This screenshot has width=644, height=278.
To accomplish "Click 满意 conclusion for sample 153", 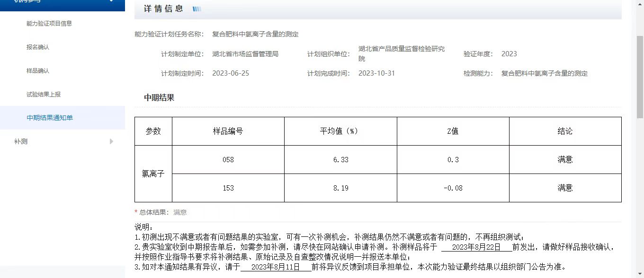I will pyautogui.click(x=565, y=188).
